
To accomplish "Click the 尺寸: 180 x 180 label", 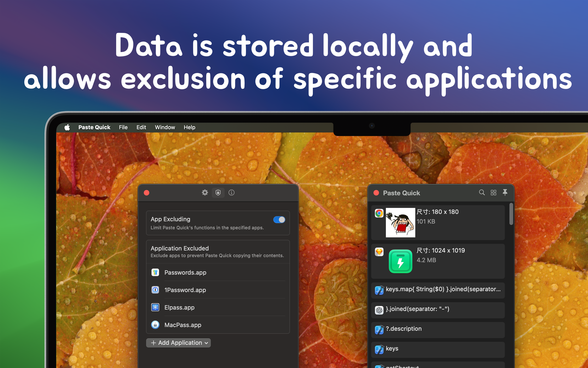I will (438, 212).
